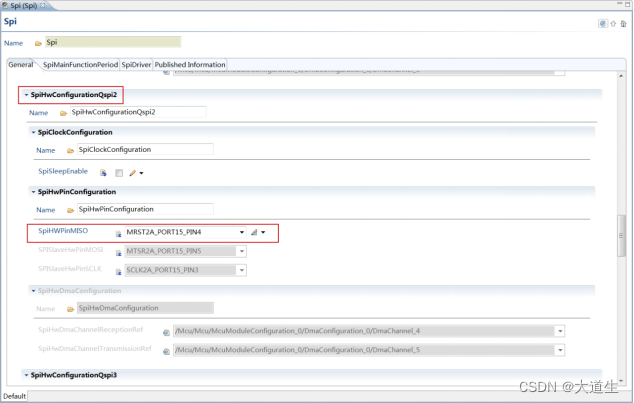Click the SpiClockConfiguration name input field
This screenshot has height=403, width=634.
[x=145, y=150]
